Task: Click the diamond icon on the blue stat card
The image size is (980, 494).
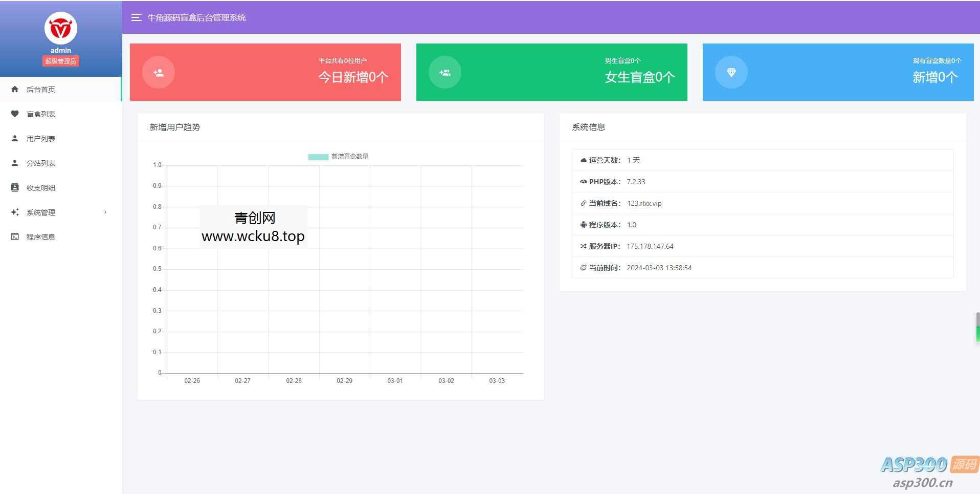Action: 731,72
